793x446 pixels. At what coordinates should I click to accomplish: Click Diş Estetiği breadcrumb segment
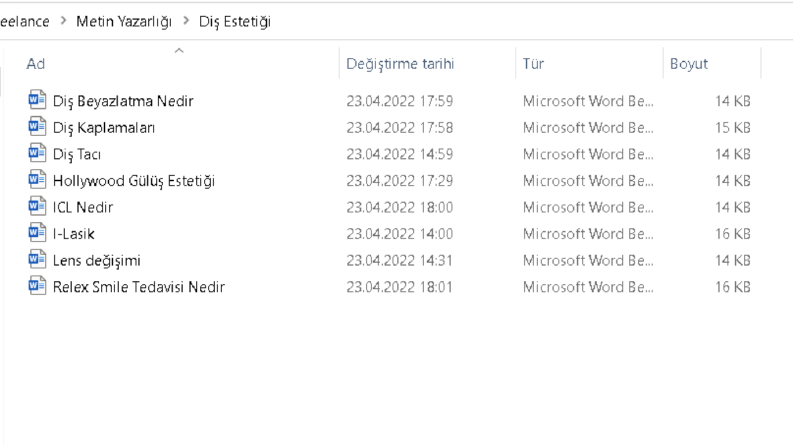pyautogui.click(x=235, y=22)
